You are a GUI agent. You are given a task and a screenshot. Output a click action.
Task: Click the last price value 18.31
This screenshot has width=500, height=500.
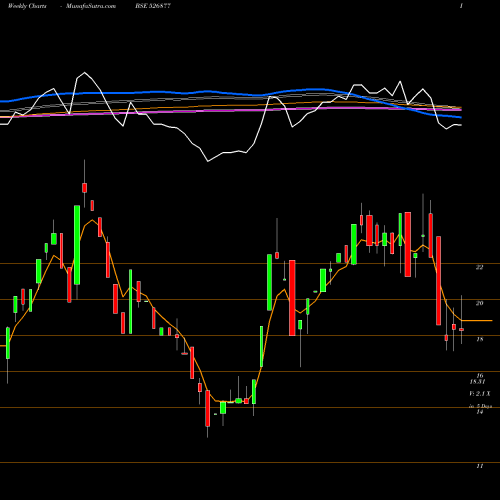pyautogui.click(x=477, y=381)
